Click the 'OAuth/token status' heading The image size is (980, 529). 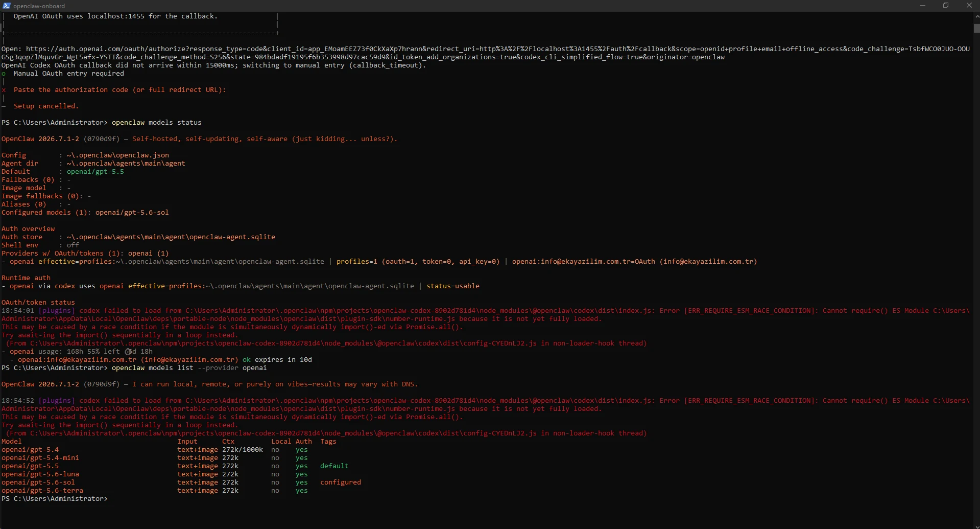coord(38,303)
